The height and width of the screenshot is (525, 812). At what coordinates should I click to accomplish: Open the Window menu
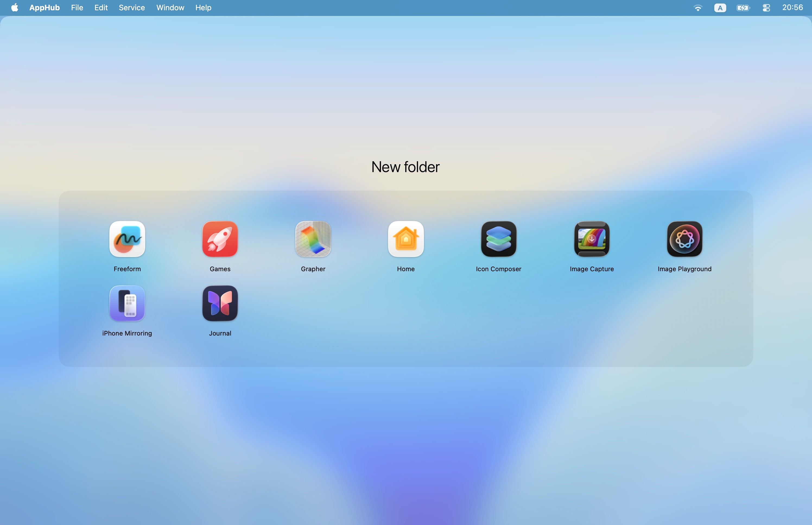click(170, 8)
